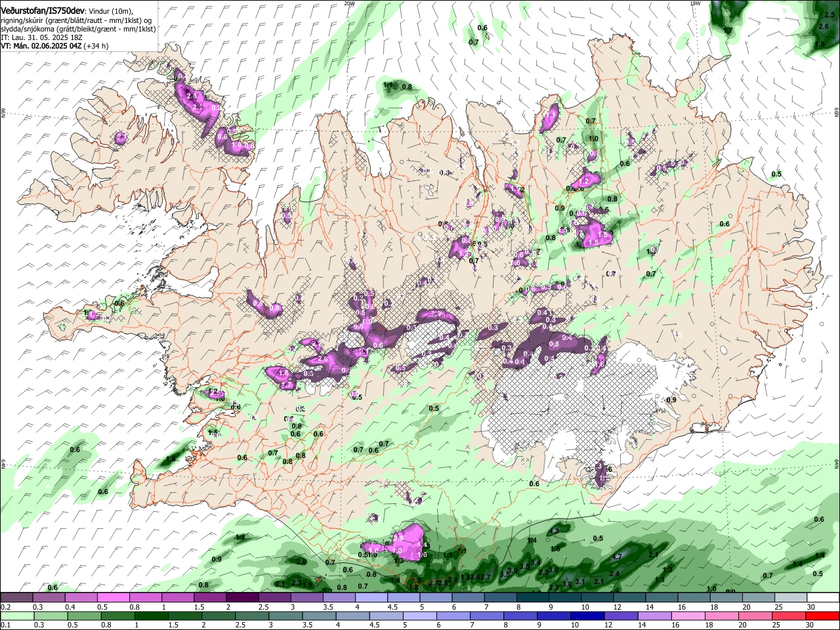The height and width of the screenshot is (630, 840).
Task: Click the 2.6 rain value in the top-right corner
Action: coord(824,26)
